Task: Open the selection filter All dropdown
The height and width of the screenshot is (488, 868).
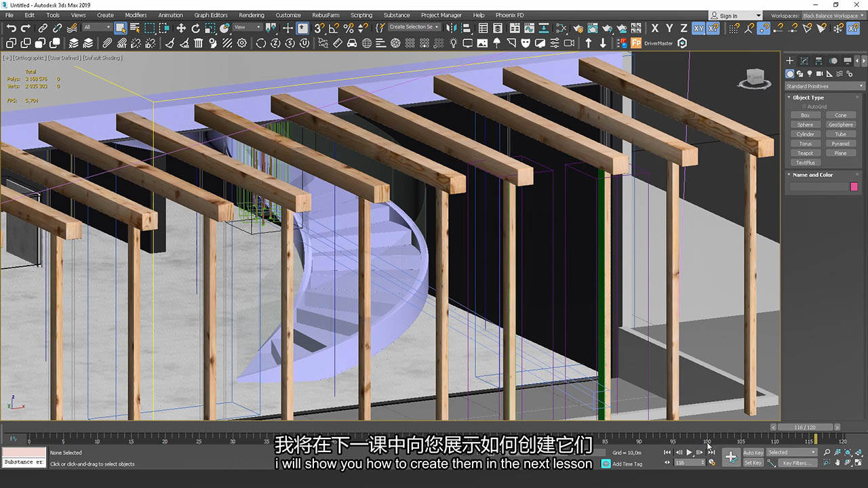Action: [98, 27]
